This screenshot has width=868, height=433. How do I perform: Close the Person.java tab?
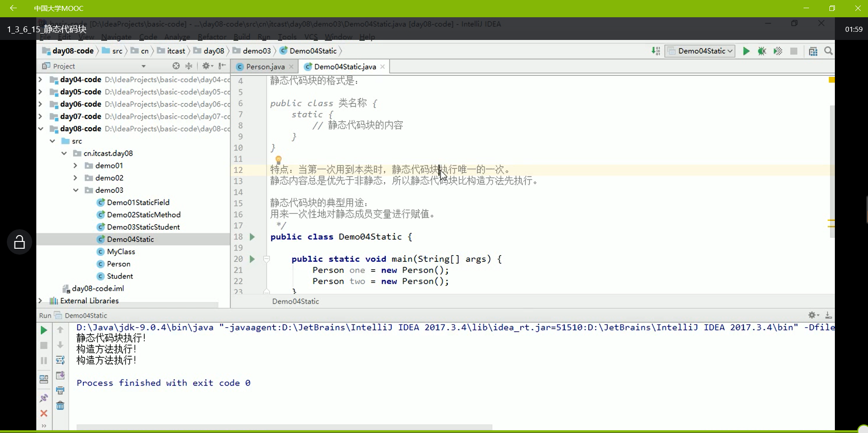(291, 67)
